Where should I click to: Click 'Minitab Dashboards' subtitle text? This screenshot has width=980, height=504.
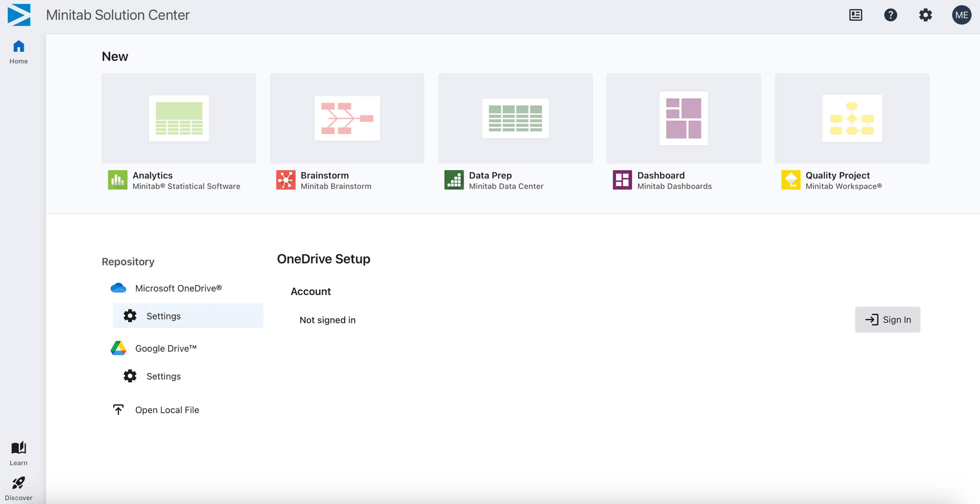tap(674, 186)
